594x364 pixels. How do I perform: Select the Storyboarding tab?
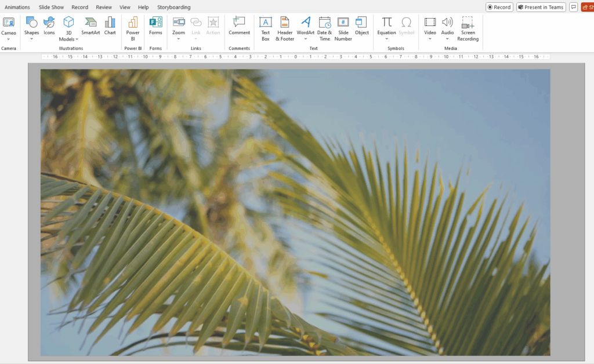pyautogui.click(x=174, y=7)
